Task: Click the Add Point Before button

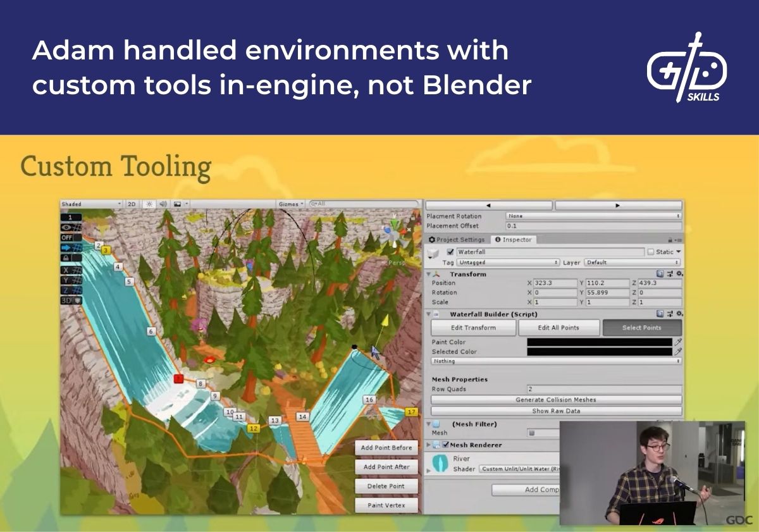Action: coord(387,447)
